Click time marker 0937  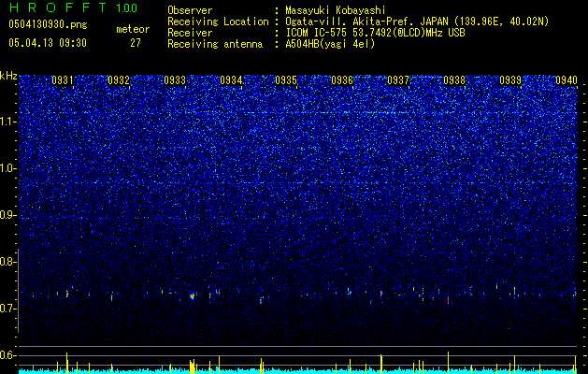click(x=398, y=79)
